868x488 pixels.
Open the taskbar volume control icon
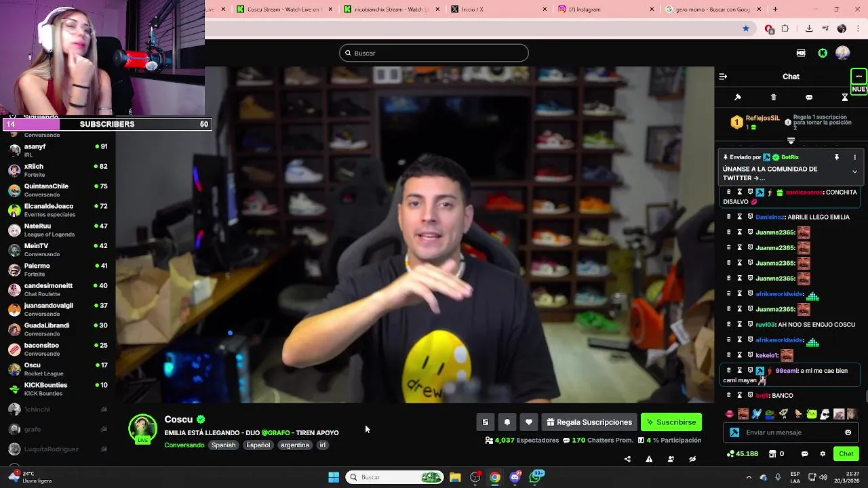coord(824,477)
